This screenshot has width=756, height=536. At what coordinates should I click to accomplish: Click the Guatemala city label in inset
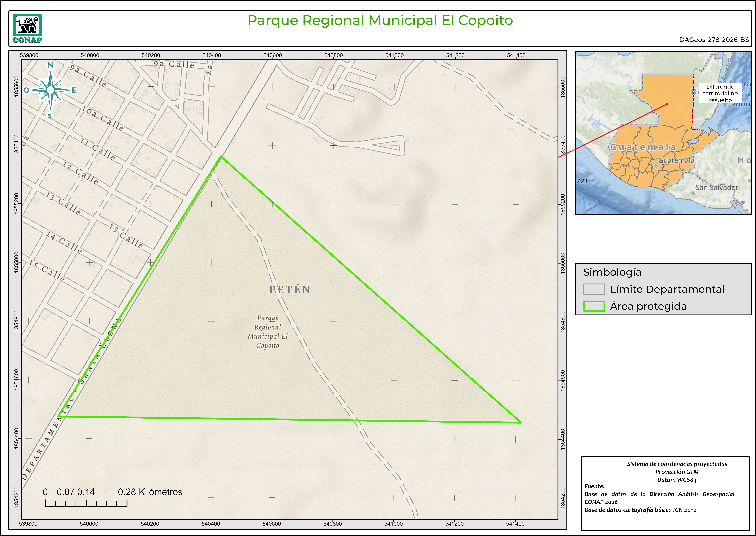pos(676,160)
